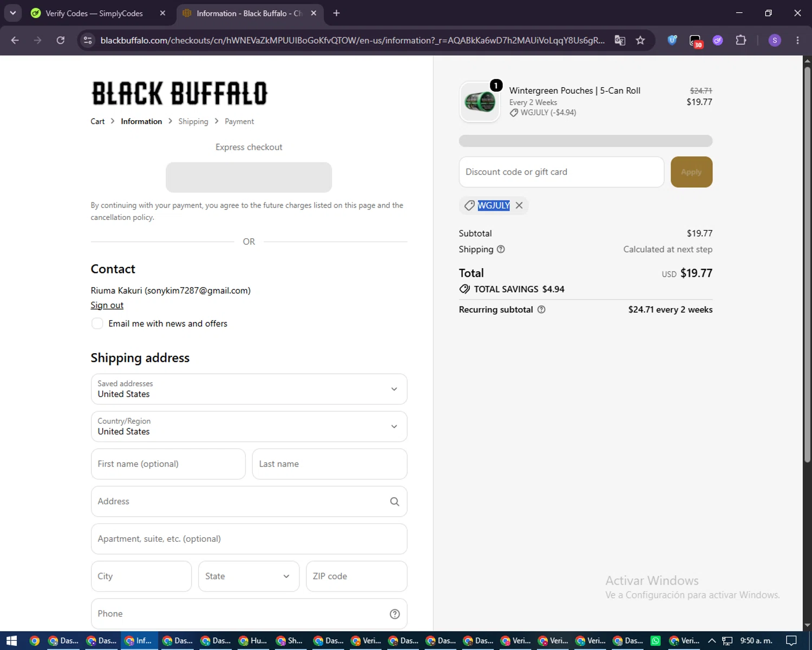The height and width of the screenshot is (650, 812).
Task: Open the taskbar clock showing 9:50 a. m.
Action: (756, 641)
